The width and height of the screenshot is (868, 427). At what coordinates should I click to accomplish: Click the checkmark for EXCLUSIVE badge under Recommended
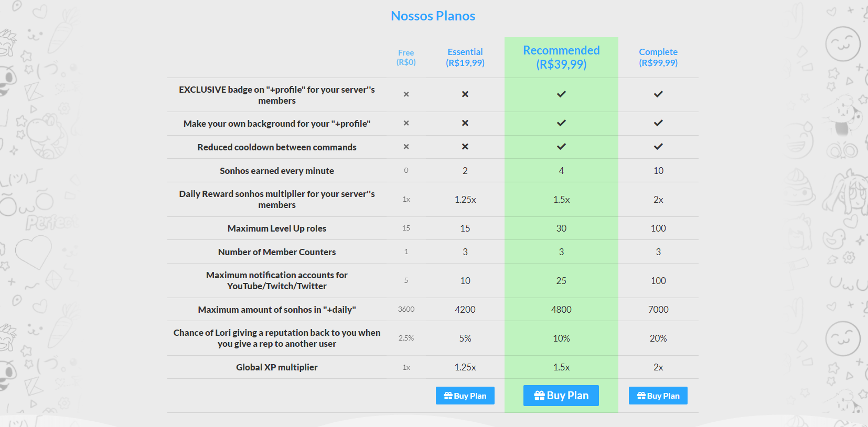click(x=561, y=94)
